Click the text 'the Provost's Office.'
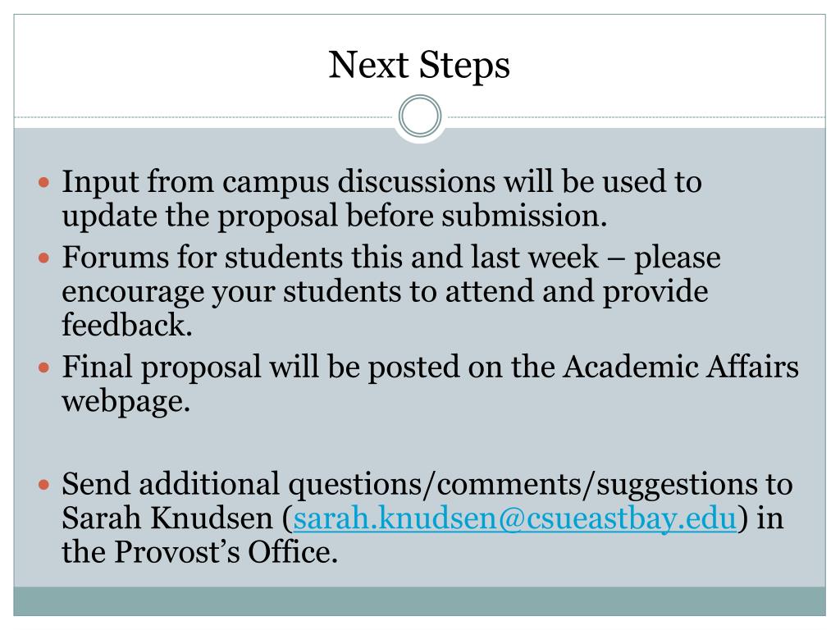This screenshot has height=630, width=840. point(200,552)
